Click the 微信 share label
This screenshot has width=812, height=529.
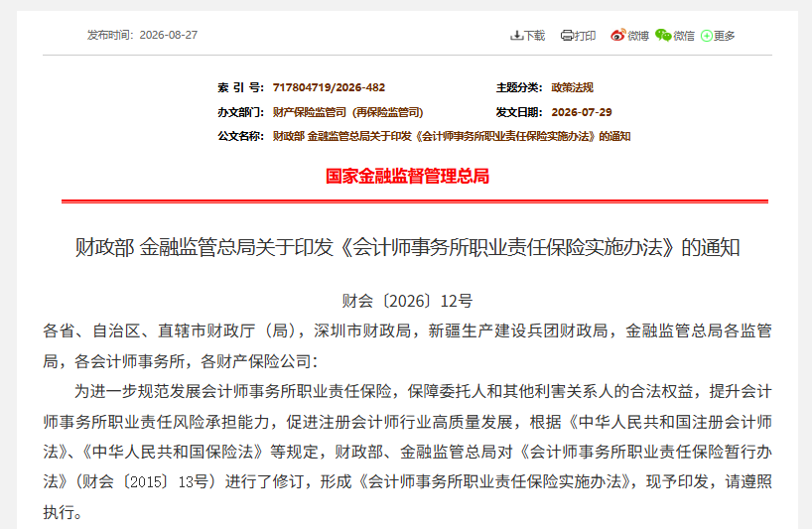coord(684,35)
